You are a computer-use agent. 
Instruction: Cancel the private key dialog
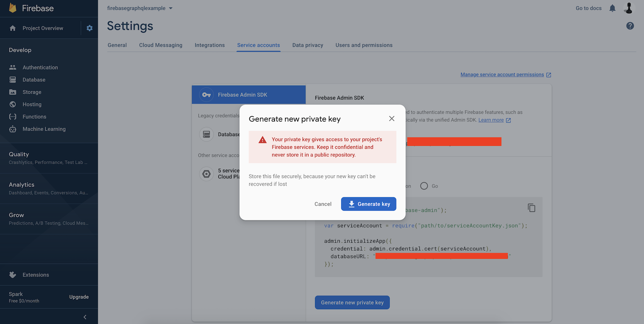[x=323, y=204]
